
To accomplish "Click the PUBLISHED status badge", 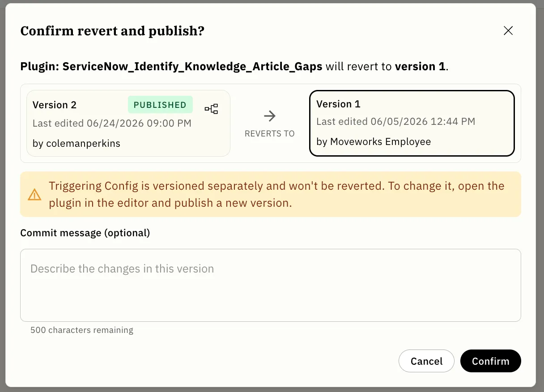I will (160, 105).
